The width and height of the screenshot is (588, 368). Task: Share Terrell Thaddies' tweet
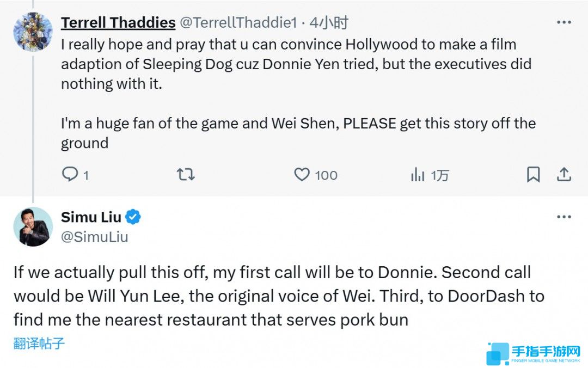(x=564, y=175)
